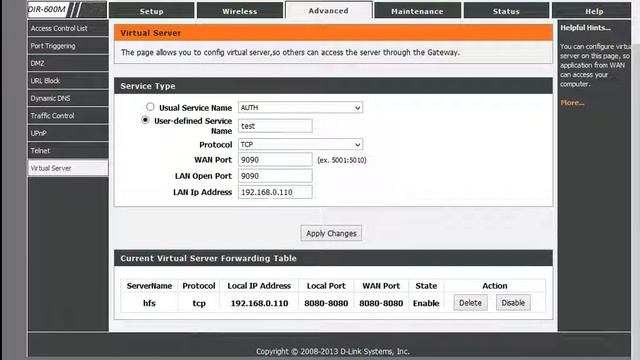Click the User-defined Service Name field
The height and width of the screenshot is (360, 640).
click(x=276, y=126)
